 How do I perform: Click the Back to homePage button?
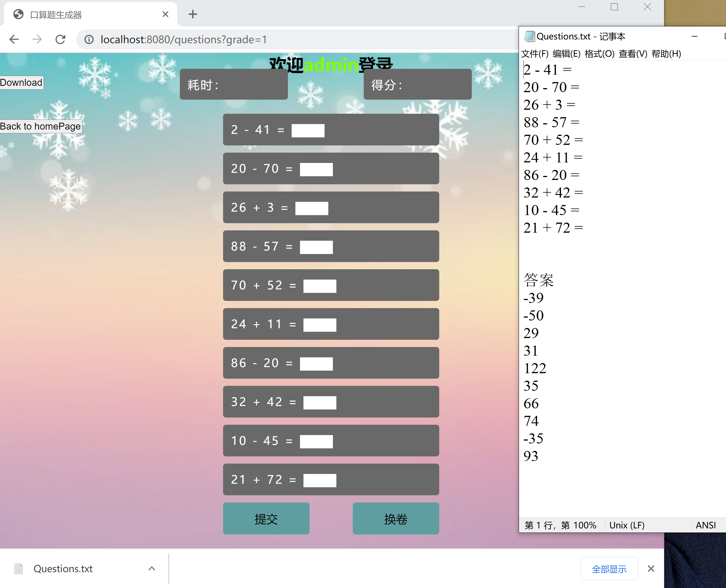41,126
